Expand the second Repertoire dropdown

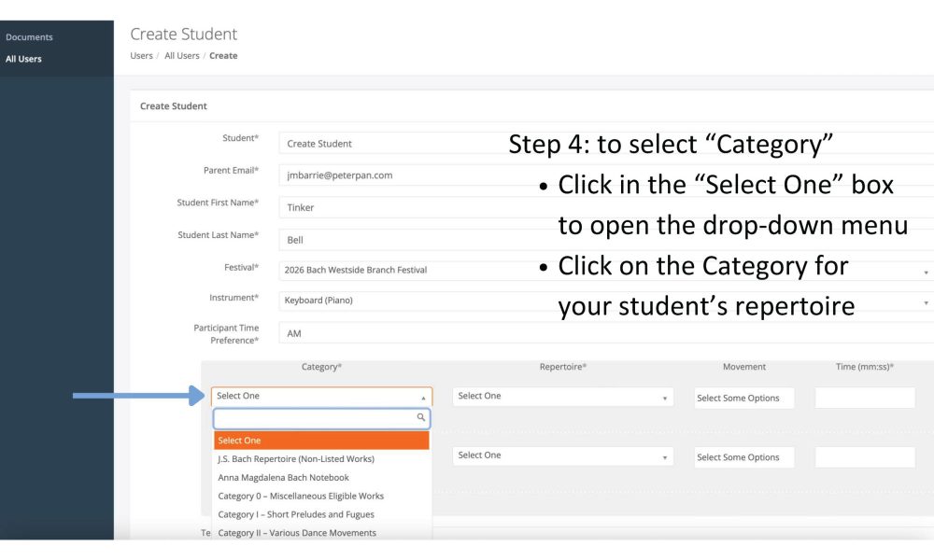[563, 455]
